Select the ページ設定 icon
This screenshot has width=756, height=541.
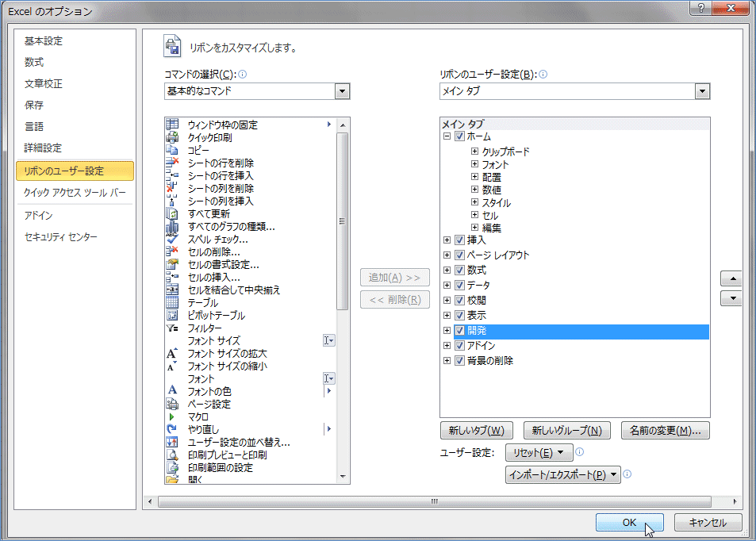click(x=172, y=404)
